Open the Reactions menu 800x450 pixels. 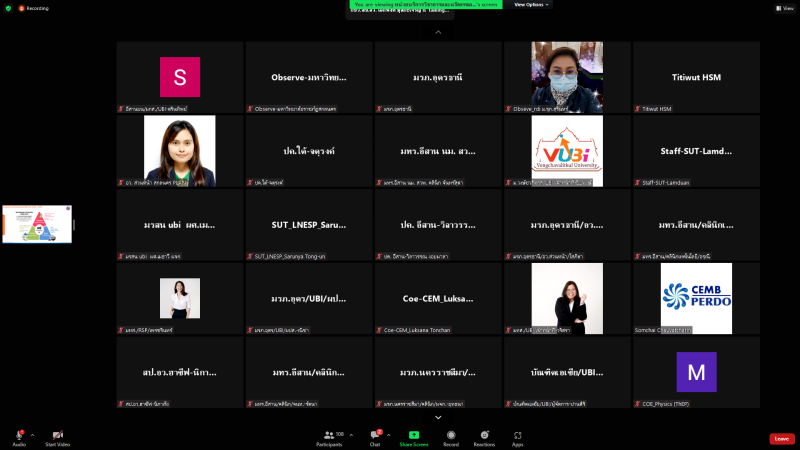click(x=484, y=436)
